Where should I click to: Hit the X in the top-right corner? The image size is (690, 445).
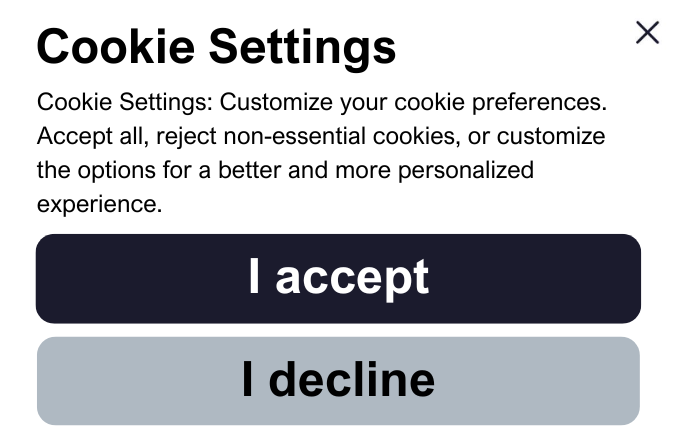[x=648, y=33]
